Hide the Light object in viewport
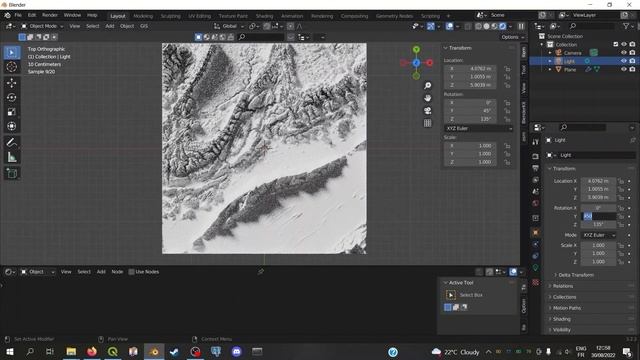Image resolution: width=640 pixels, height=360 pixels. (x=624, y=61)
